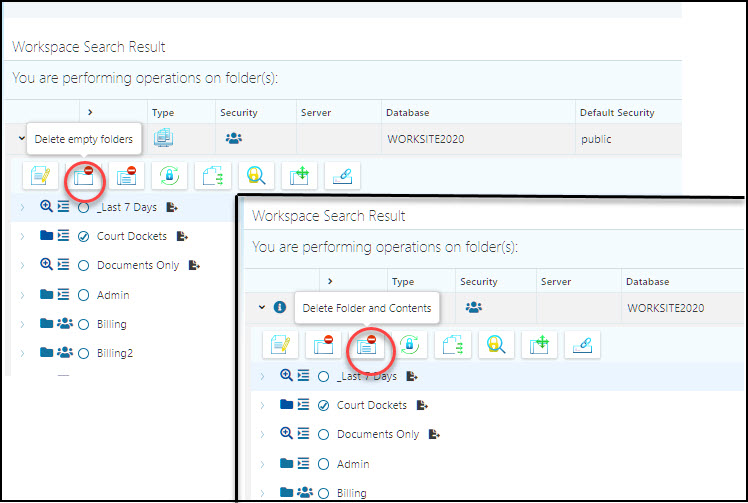Click the edit notepad icon in back window toolbar

(41, 176)
